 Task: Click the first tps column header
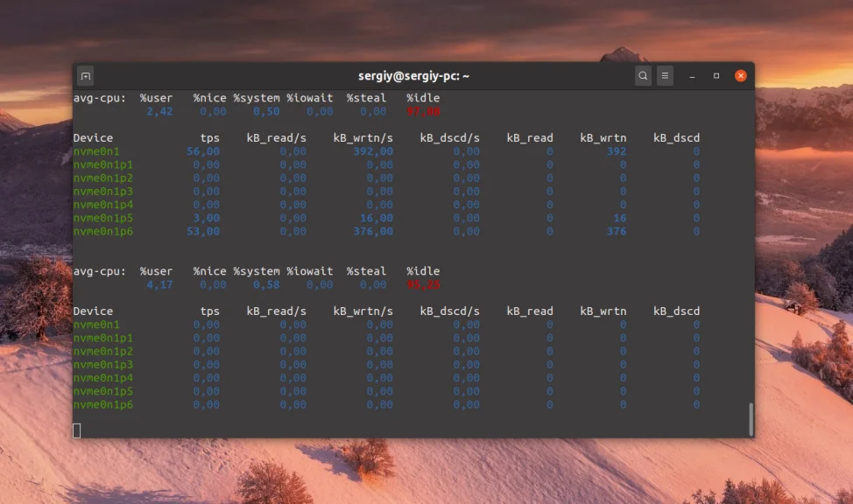[x=209, y=138]
